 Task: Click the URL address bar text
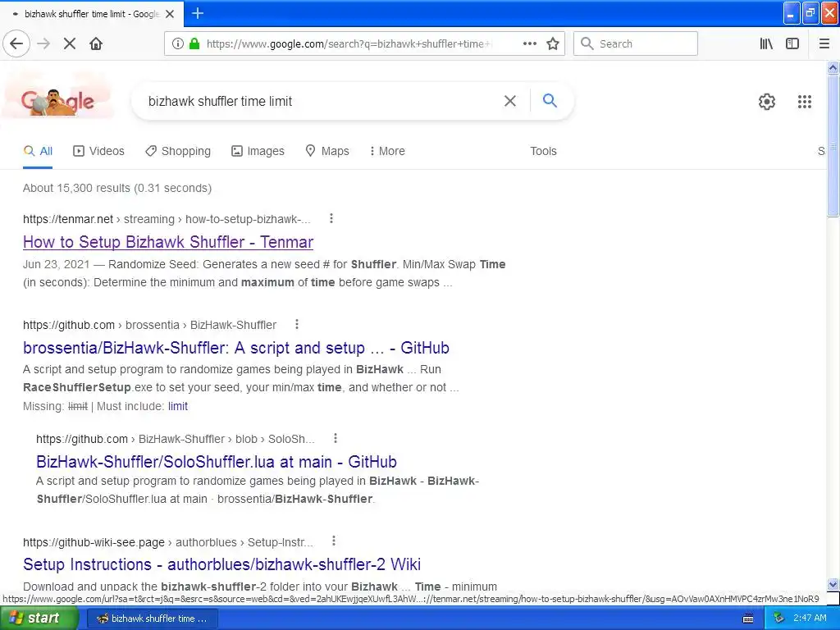348,44
